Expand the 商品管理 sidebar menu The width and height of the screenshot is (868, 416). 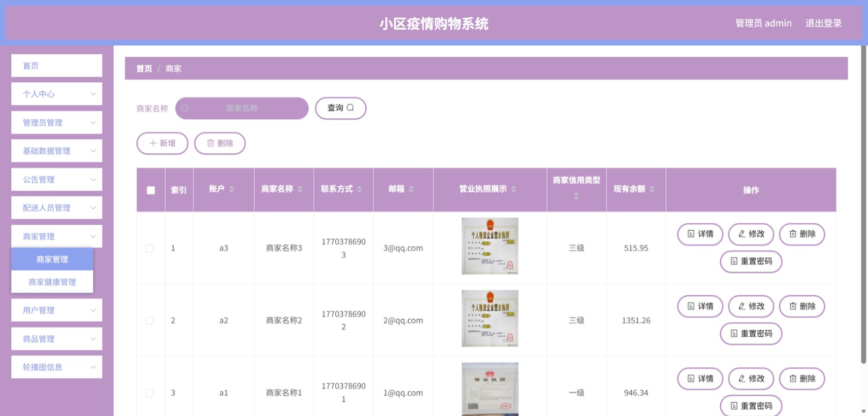pos(57,339)
